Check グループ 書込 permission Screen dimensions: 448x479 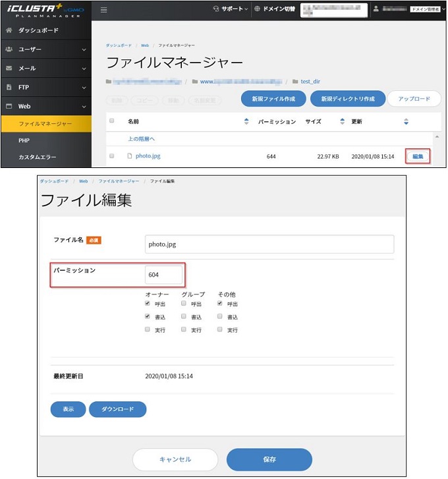tap(184, 316)
